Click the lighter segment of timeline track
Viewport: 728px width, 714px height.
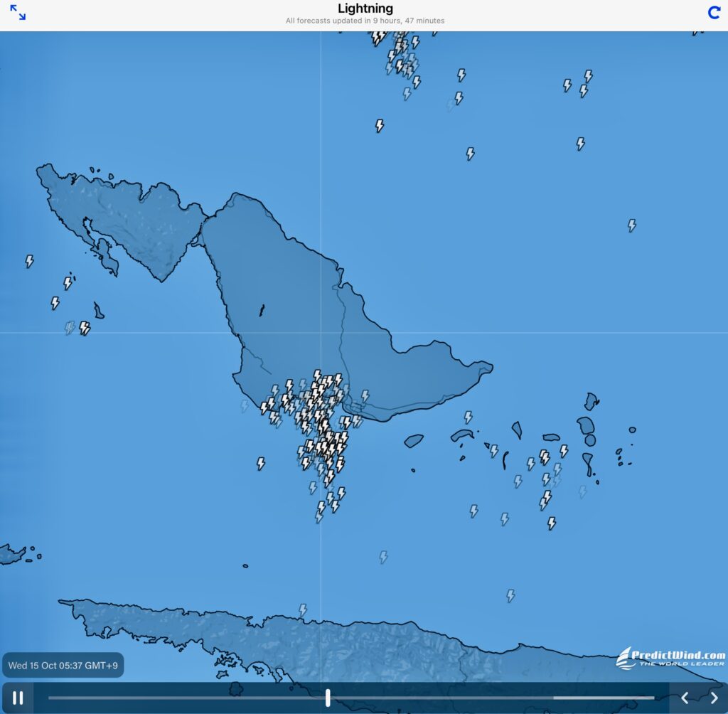pos(603,698)
